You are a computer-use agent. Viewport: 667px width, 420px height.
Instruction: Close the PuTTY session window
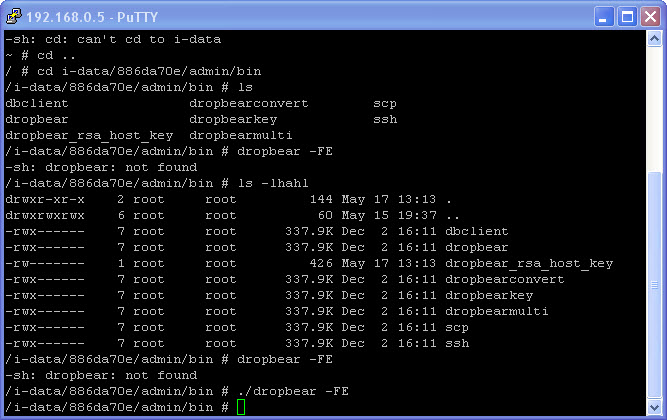pyautogui.click(x=650, y=17)
